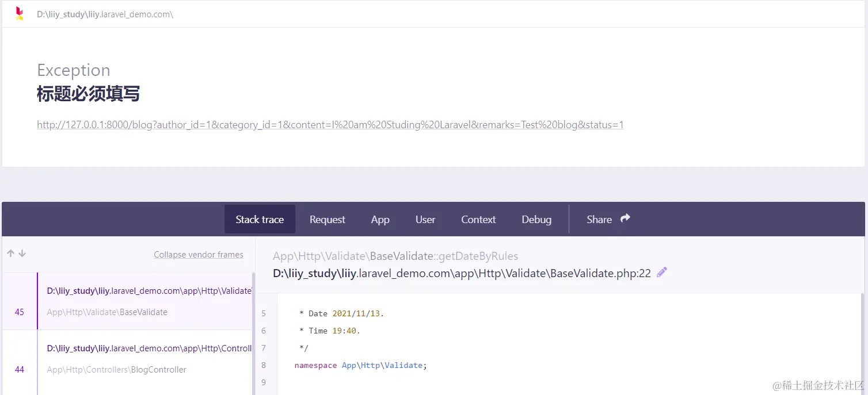The height and width of the screenshot is (395, 868).
Task: Click the namespace line 8 in code
Action: coord(360,365)
